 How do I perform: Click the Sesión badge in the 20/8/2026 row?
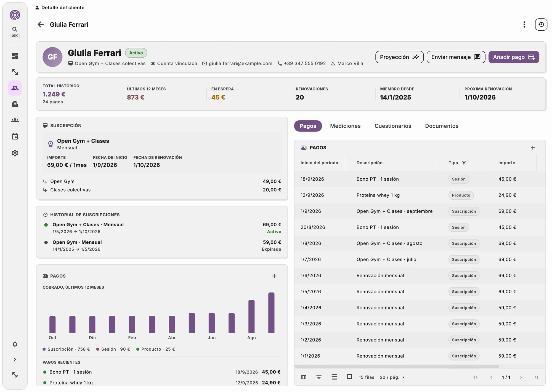[458, 227]
